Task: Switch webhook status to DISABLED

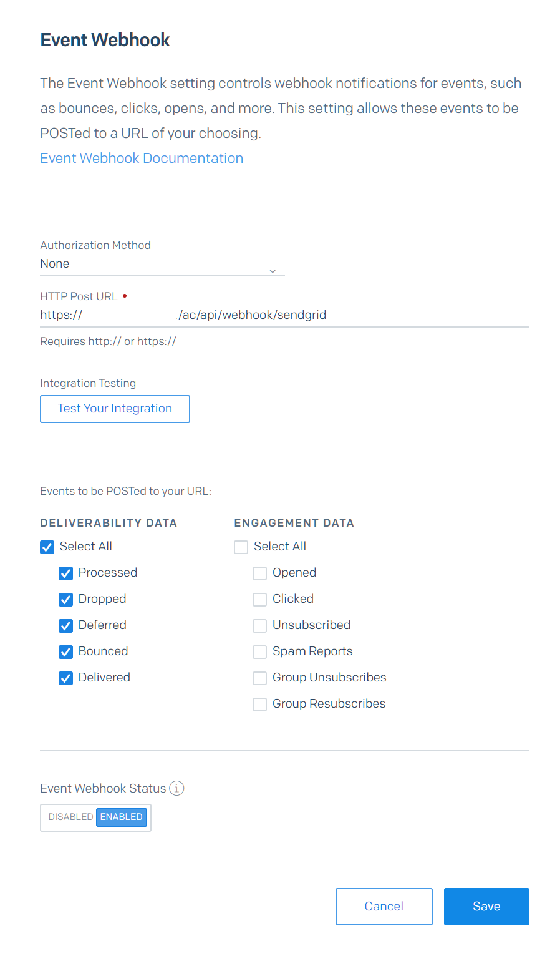Action: 70,817
